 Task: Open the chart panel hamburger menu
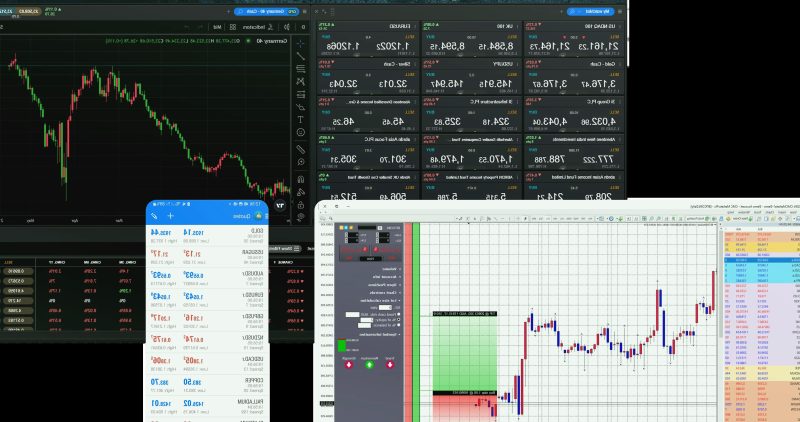click(x=305, y=11)
